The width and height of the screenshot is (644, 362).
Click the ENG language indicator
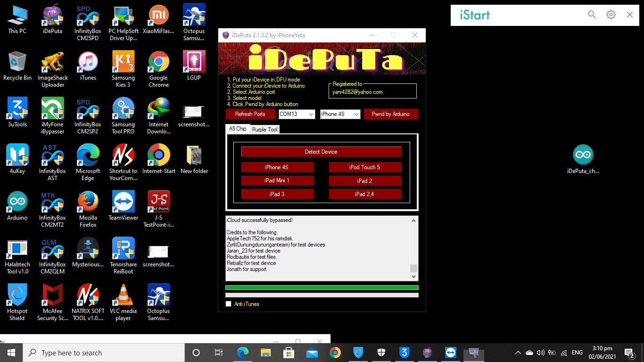coord(577,353)
